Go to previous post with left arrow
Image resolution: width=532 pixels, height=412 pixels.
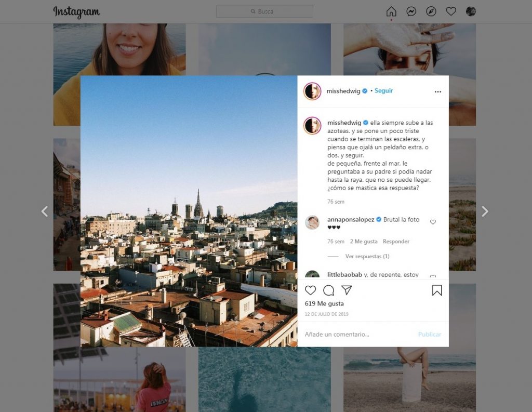pos(45,211)
